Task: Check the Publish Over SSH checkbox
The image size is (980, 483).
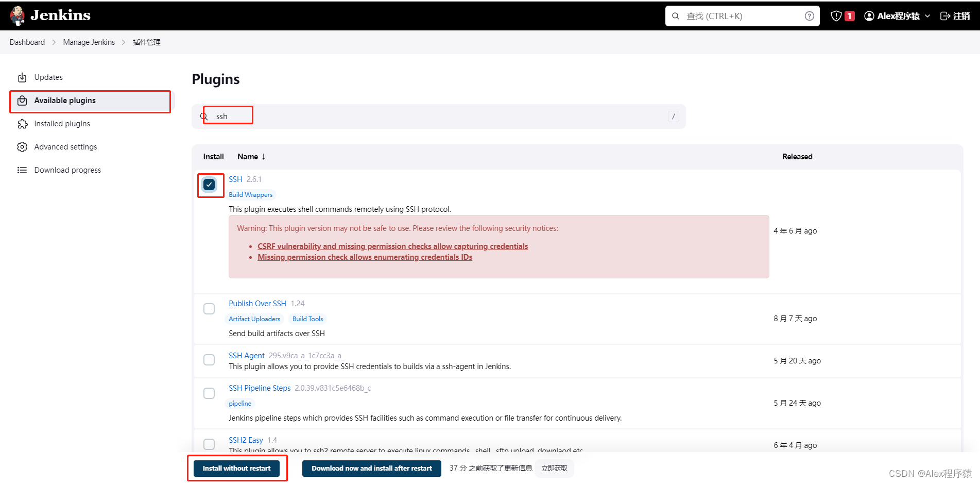Action: click(209, 309)
